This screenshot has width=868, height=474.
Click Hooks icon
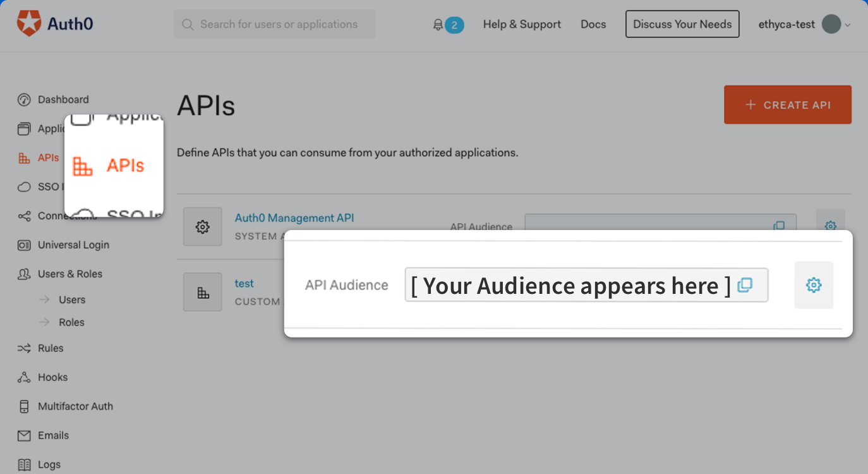pos(24,377)
